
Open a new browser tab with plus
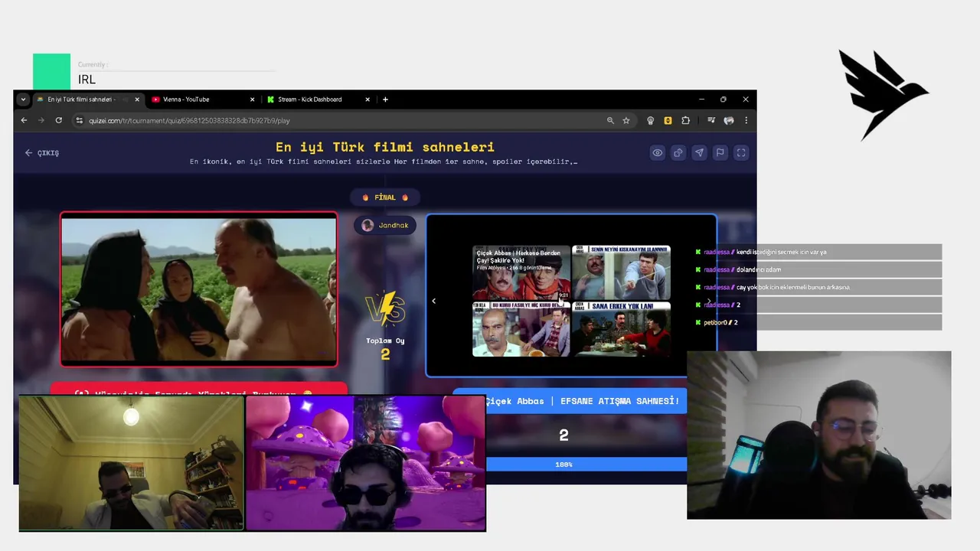[385, 99]
